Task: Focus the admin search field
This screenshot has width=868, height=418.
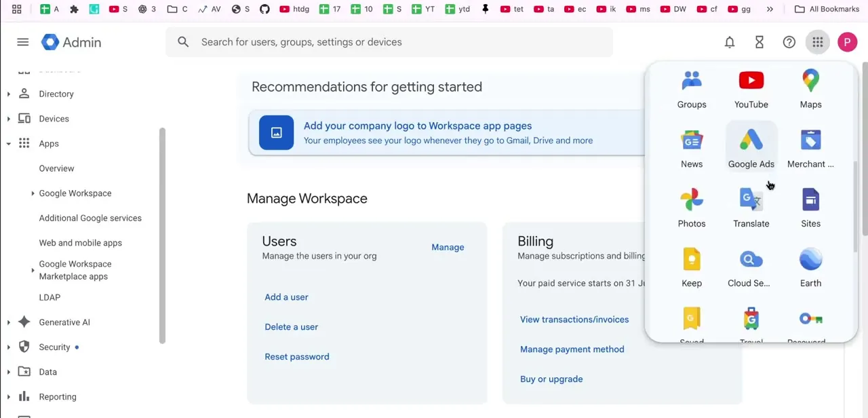Action: (389, 42)
